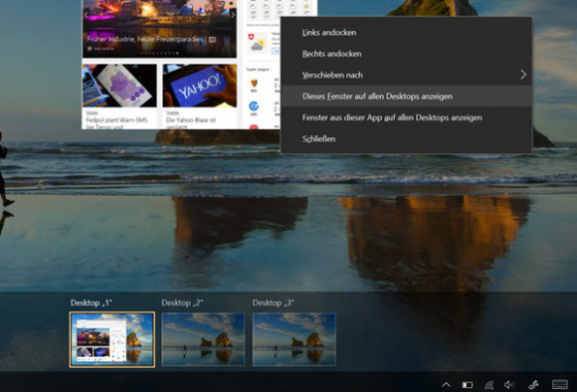Open the 'Verschieben nach' submenu entry
This screenshot has width=577, height=392.
click(406, 75)
